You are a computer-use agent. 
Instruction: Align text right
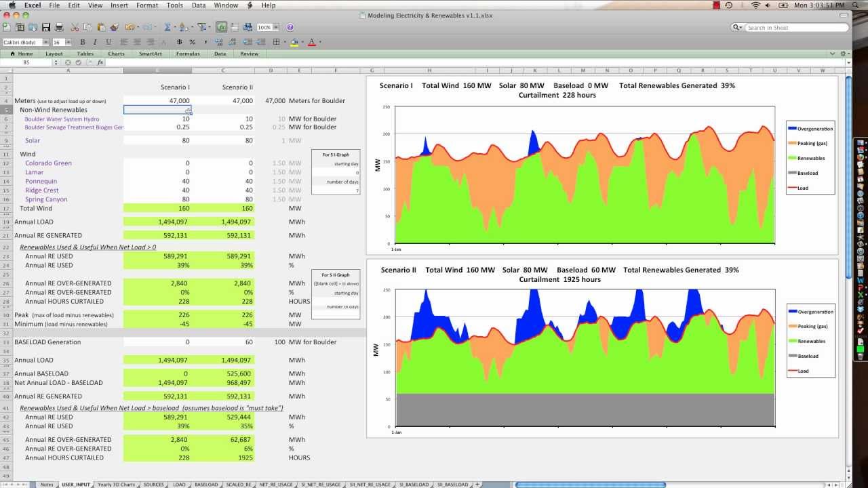(151, 42)
